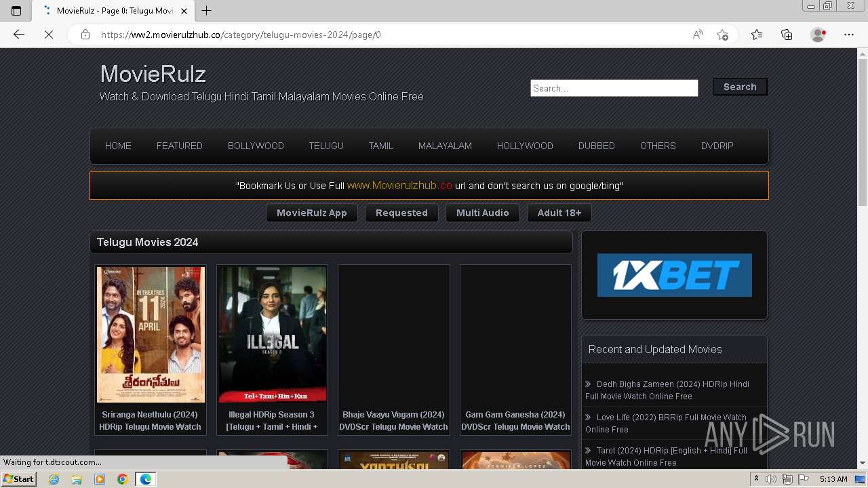The width and height of the screenshot is (868, 488).
Task: Open DUBBED menu item
Action: (597, 146)
